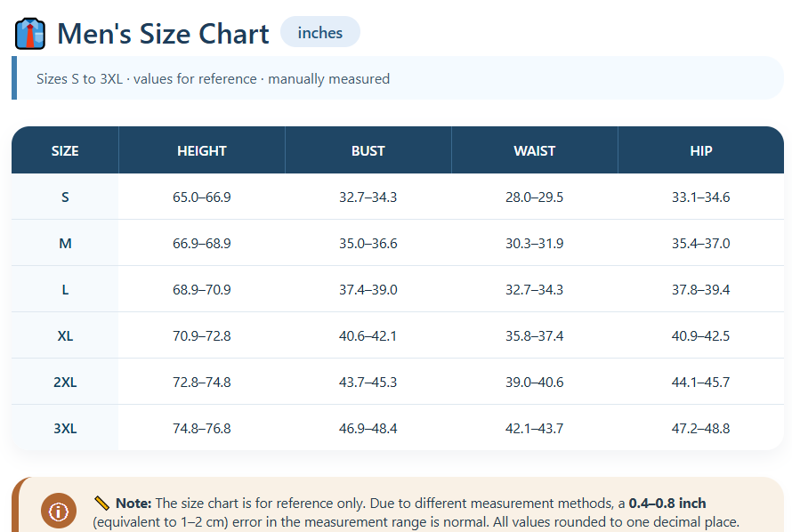Click the HIP column header
This screenshot has width=792, height=532.
point(701,151)
